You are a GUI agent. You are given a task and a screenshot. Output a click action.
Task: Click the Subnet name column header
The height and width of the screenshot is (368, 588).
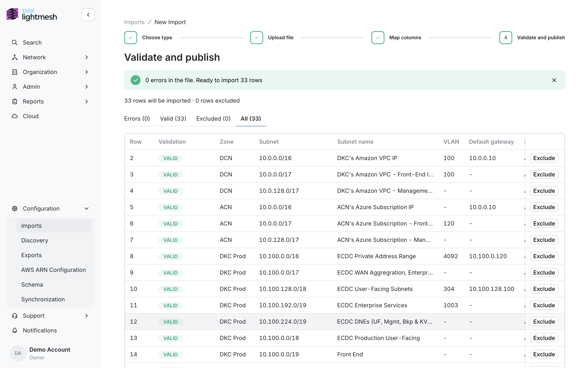coord(355,142)
